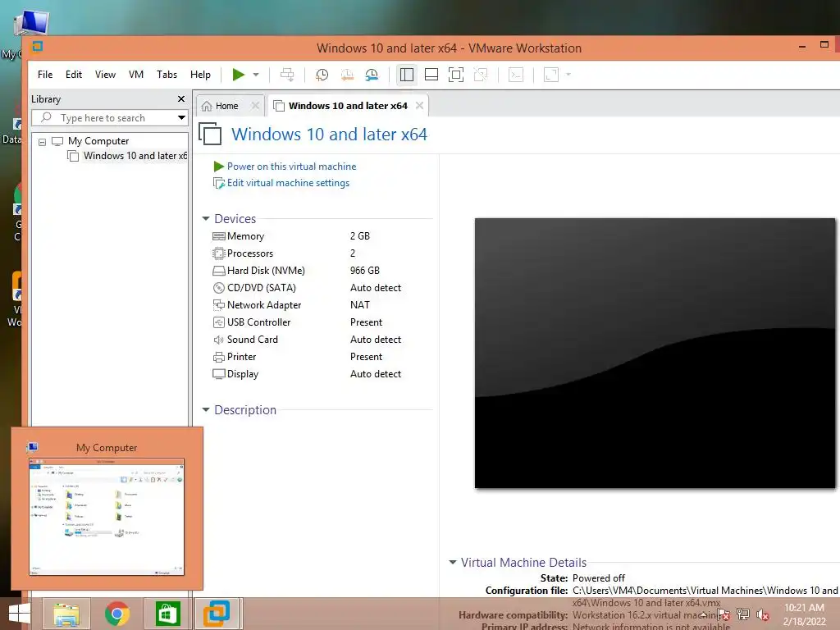Open the File menu

(45, 75)
